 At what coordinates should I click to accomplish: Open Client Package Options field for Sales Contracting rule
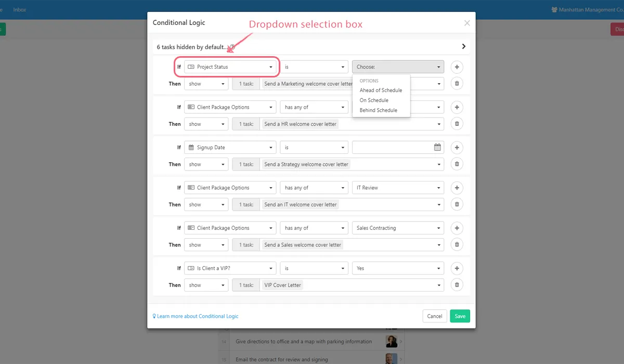pos(230,228)
